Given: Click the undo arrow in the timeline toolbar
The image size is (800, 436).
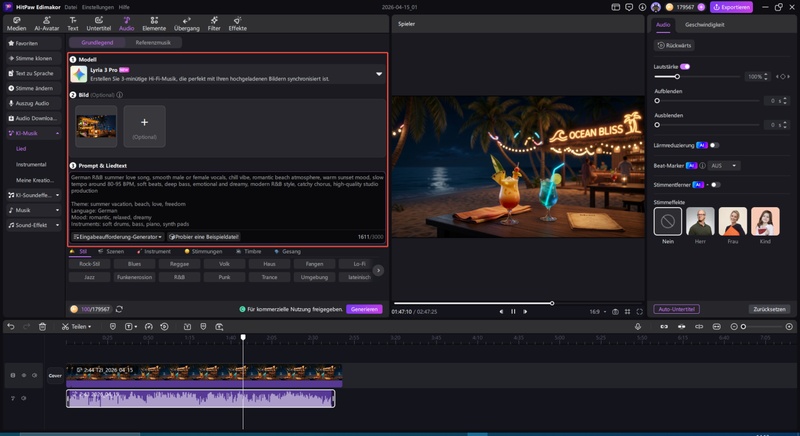Looking at the screenshot, I should (9, 326).
